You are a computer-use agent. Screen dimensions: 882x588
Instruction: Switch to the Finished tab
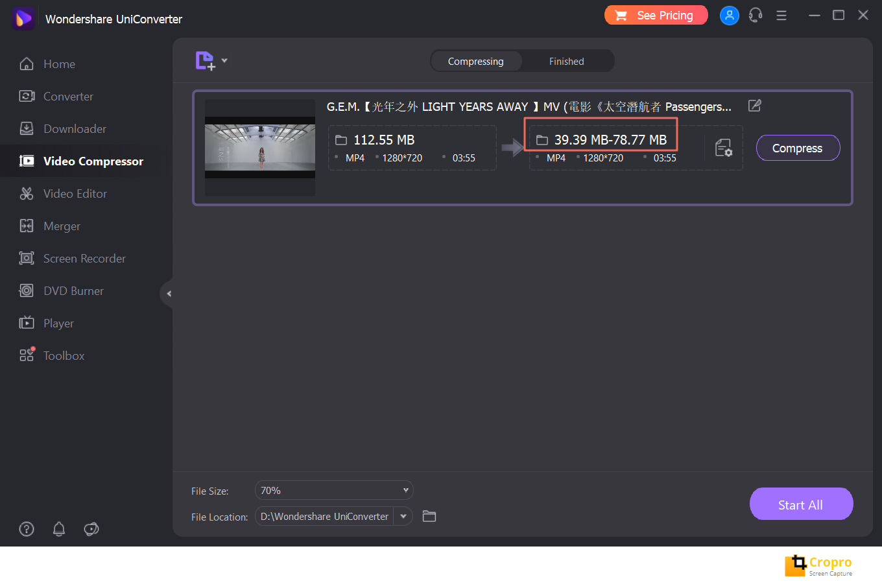point(566,61)
